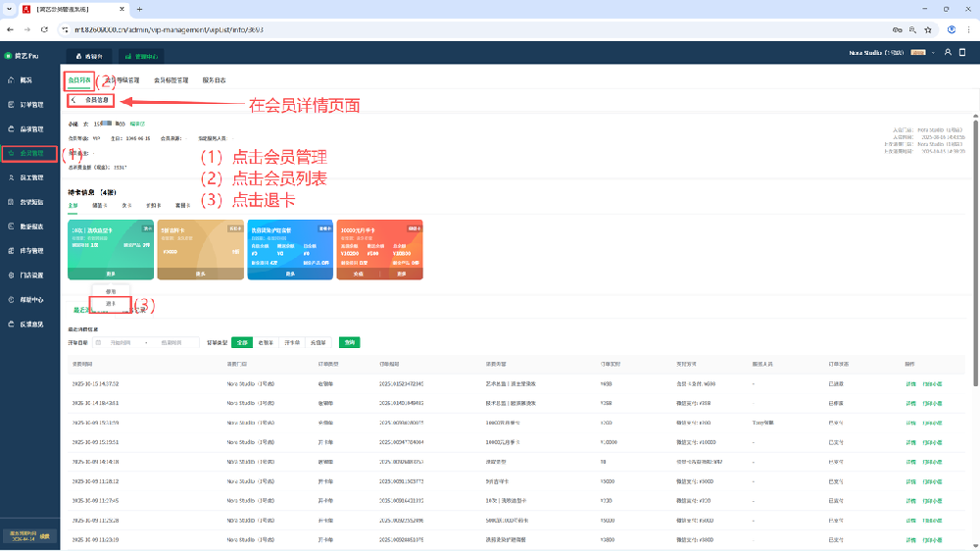This screenshot has height=551, width=980.
Task: Open 详情 for the 2025-10-15 14:37 order
Action: point(910,384)
